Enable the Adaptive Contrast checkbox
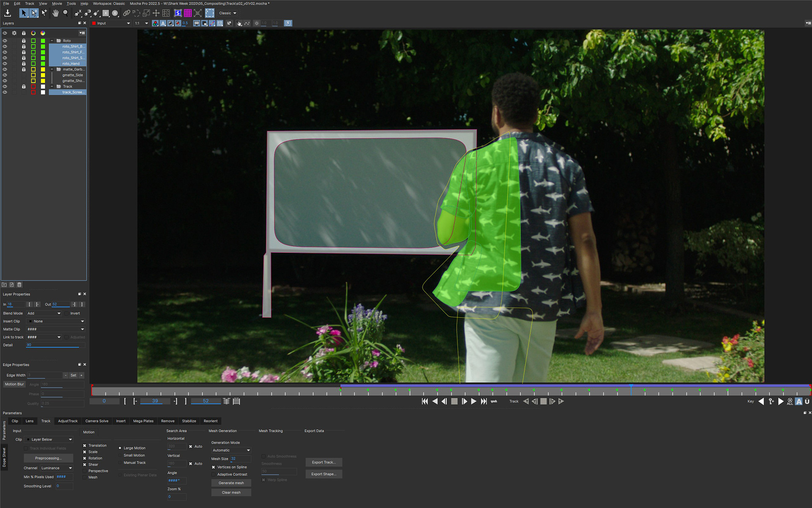Viewport: 812px width, 508px height. 214,475
